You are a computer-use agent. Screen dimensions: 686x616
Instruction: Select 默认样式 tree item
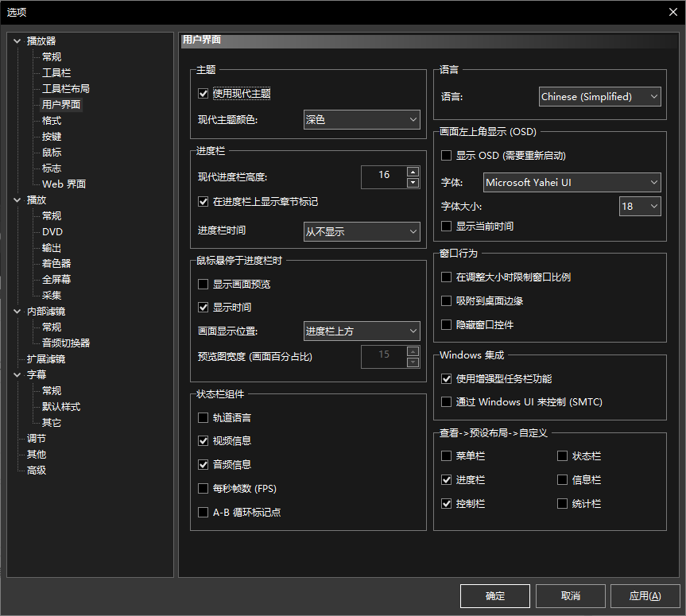[x=61, y=407]
